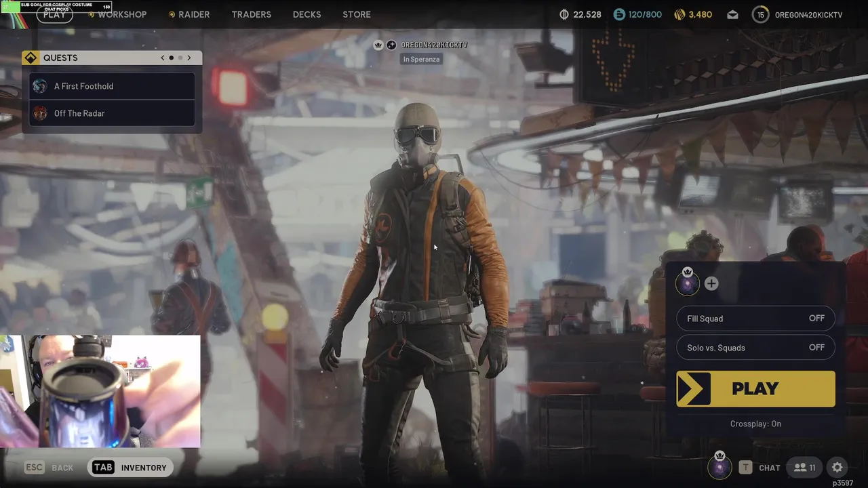Click OREGON420KICKTV name in top bar
The width and height of the screenshot is (868, 488).
(808, 14)
